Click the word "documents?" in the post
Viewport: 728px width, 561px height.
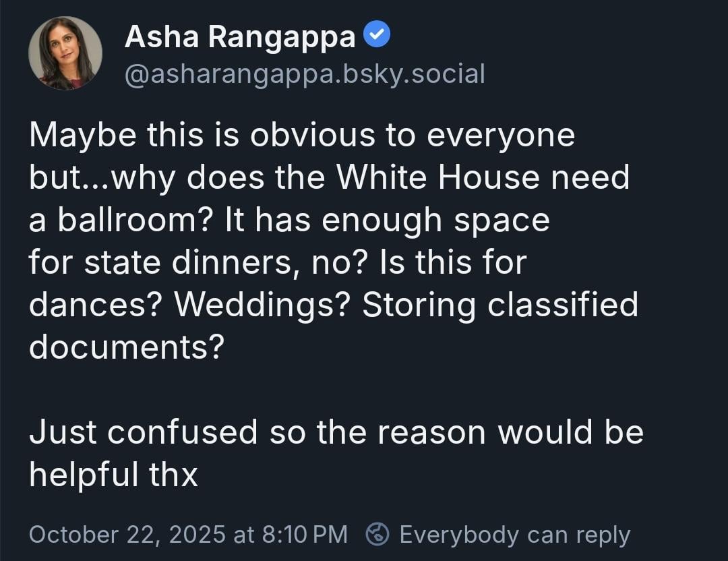click(x=125, y=347)
